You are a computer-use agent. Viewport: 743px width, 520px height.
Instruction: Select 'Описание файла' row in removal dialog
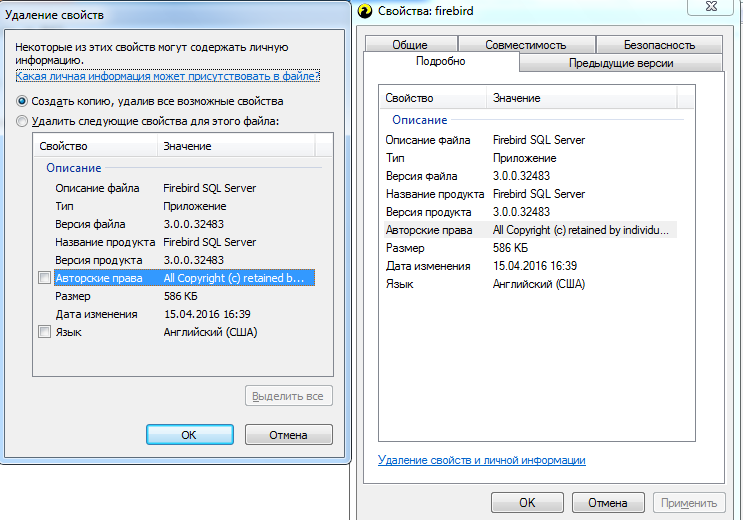[x=184, y=188]
